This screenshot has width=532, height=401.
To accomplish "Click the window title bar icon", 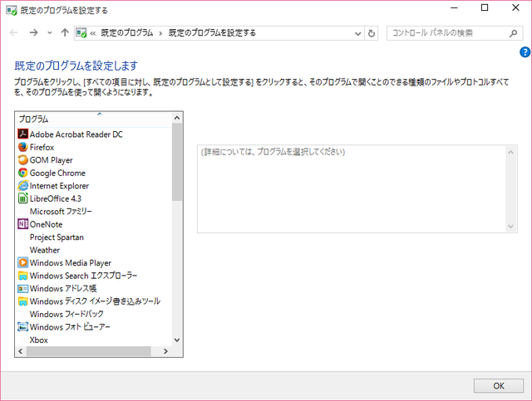I will (11, 10).
